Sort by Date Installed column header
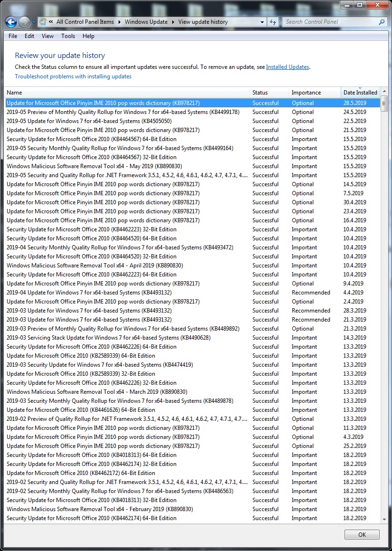The image size is (392, 551). [x=360, y=93]
